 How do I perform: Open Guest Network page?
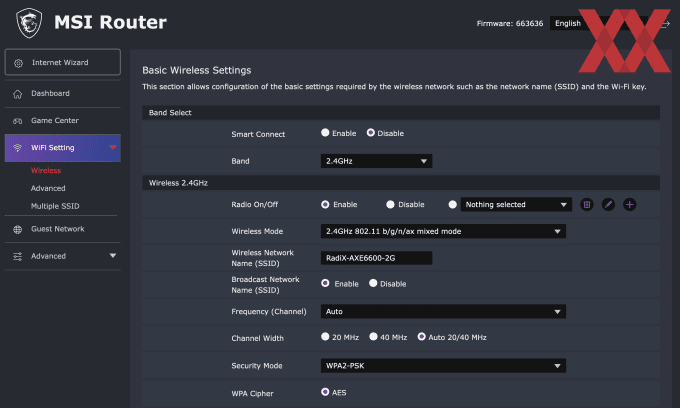coord(63,229)
